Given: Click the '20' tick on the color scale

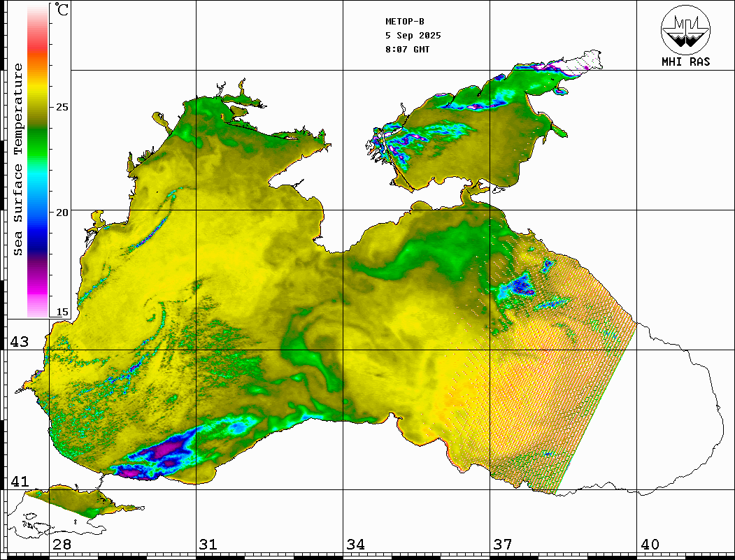Looking at the screenshot, I should [62, 213].
